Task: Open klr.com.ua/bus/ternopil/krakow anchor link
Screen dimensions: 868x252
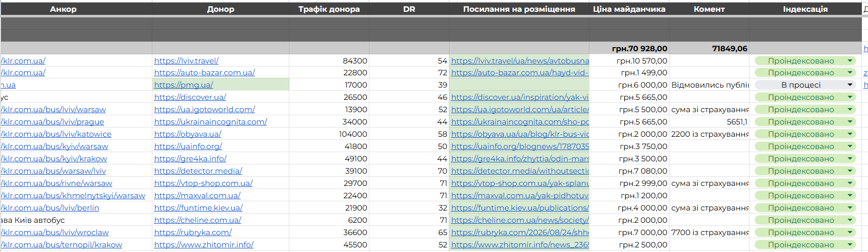Action: 62,245
